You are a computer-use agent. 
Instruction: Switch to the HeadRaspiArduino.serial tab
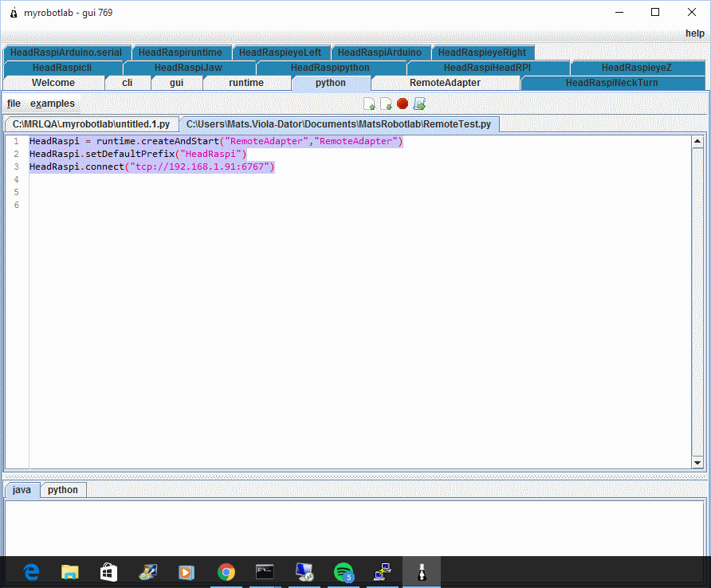tap(66, 53)
